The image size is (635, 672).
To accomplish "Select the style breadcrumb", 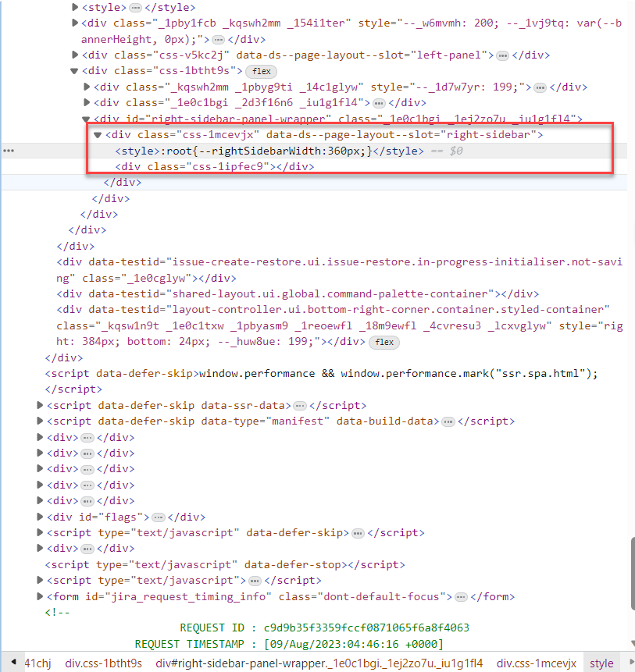I will click(x=601, y=663).
